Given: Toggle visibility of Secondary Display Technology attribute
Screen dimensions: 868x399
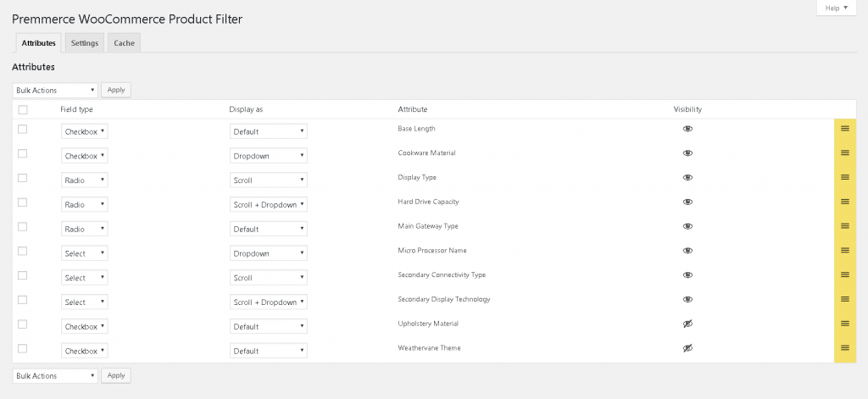Looking at the screenshot, I should point(687,299).
